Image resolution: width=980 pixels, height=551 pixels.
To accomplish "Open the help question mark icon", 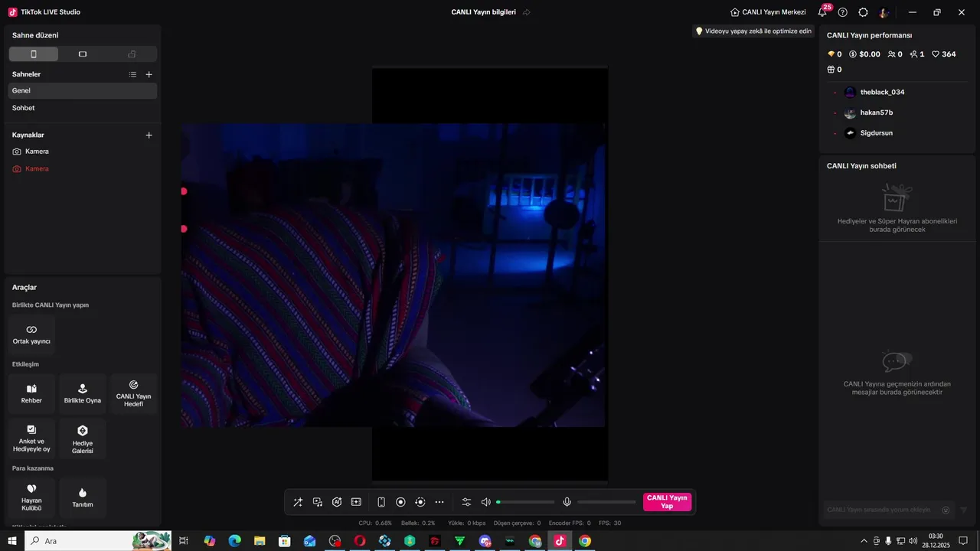I will click(843, 12).
